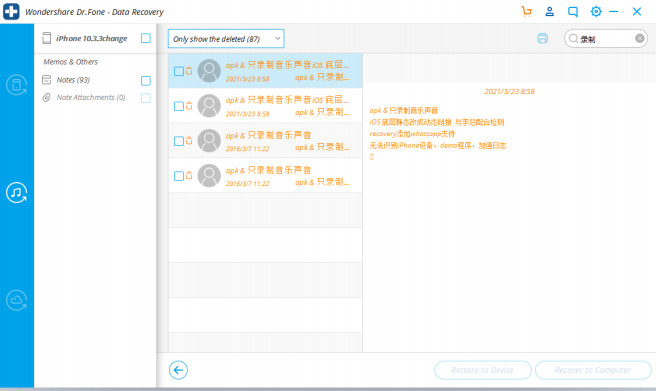The image size is (656, 391).
Task: Tick checkbox of last 2016/3/7 11:22 note
Action: [179, 176]
